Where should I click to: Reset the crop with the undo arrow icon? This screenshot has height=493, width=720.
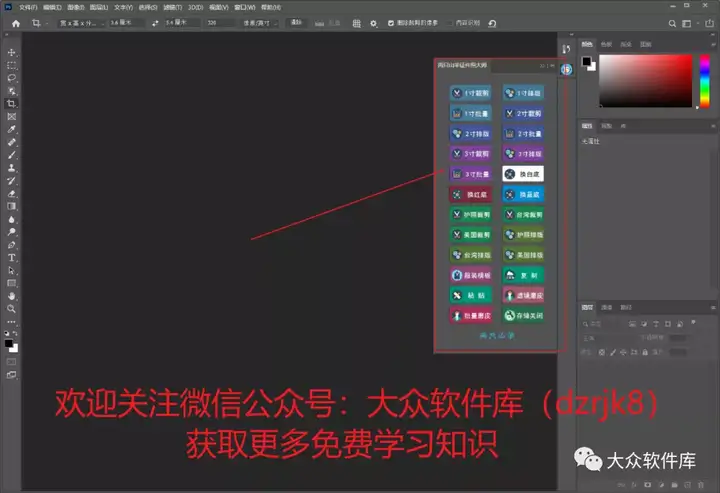coord(492,23)
